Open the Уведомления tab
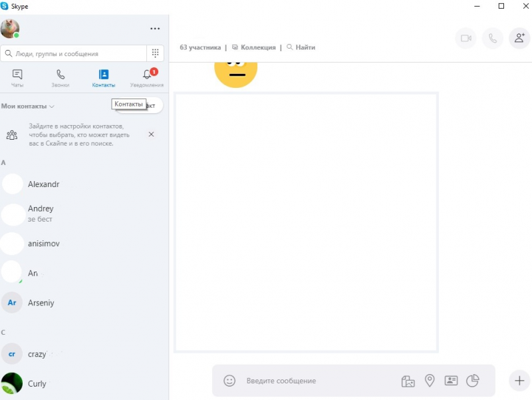 coord(147,79)
